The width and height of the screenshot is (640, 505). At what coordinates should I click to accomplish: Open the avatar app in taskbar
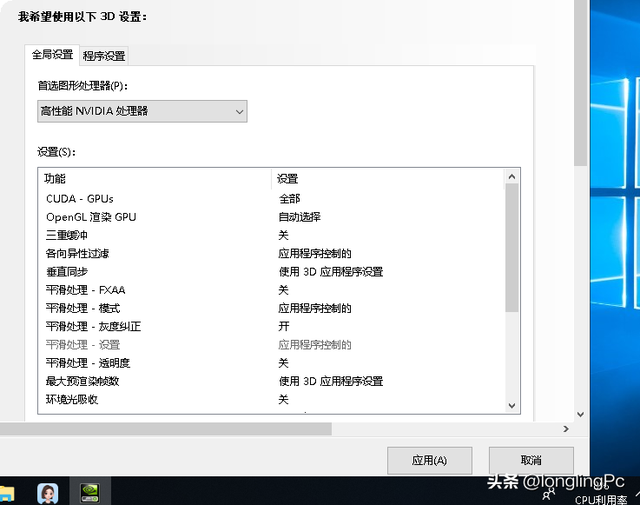(x=47, y=494)
